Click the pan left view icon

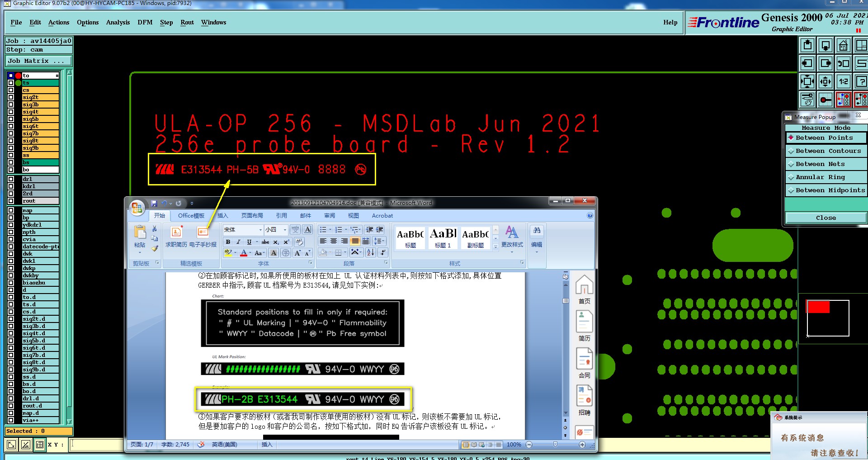point(807,63)
